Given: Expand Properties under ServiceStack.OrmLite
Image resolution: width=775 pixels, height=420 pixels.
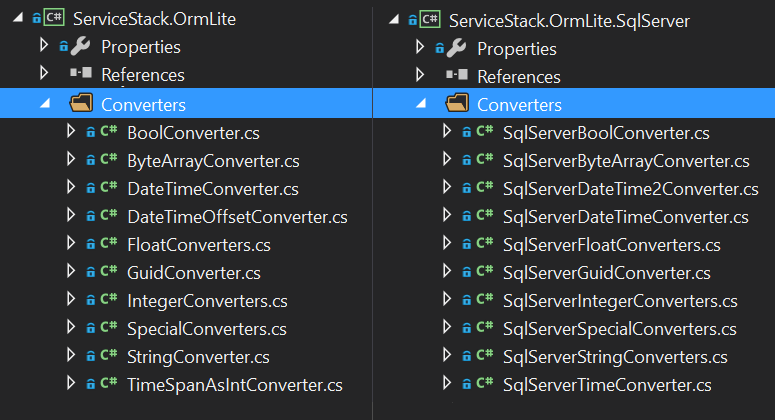Looking at the screenshot, I should [x=44, y=45].
